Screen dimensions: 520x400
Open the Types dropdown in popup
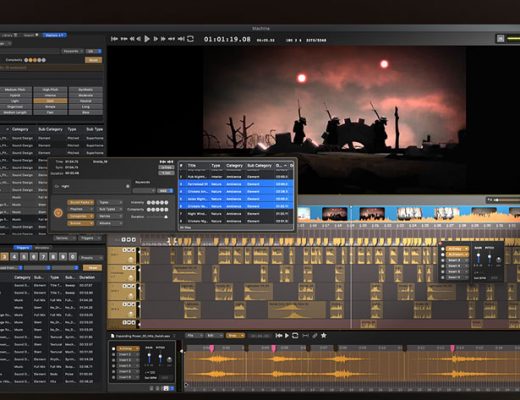(110, 202)
